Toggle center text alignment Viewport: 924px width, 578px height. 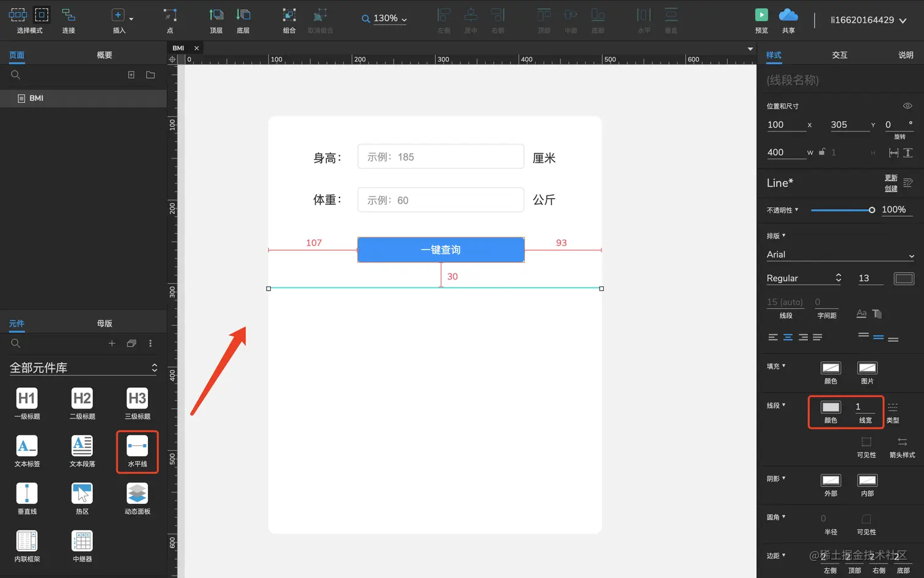pos(788,337)
